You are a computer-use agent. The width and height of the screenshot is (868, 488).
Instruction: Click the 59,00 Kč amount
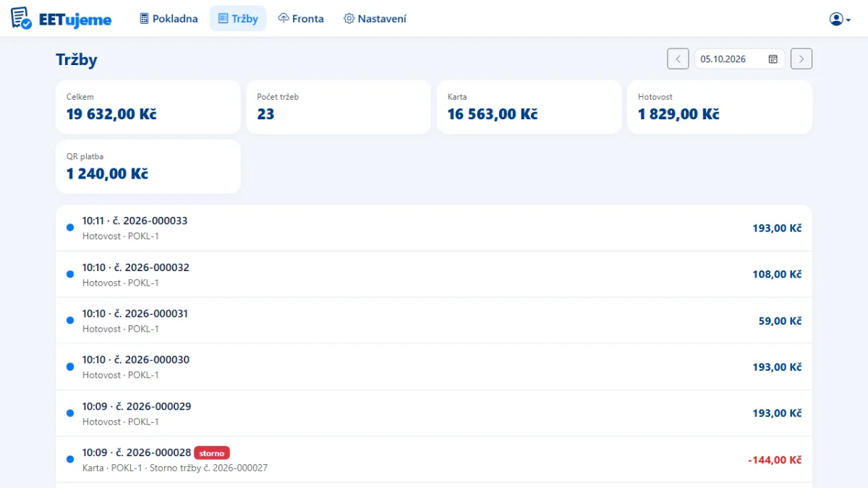pyautogui.click(x=780, y=321)
